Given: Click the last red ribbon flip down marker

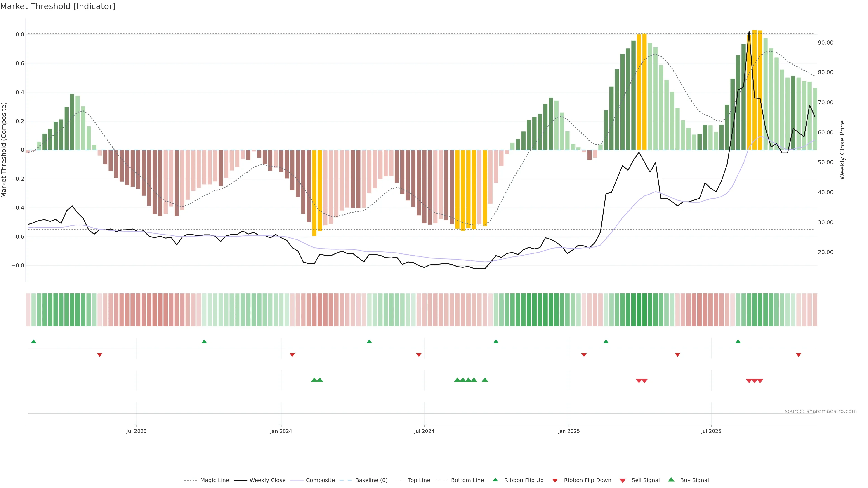Looking at the screenshot, I should [798, 355].
